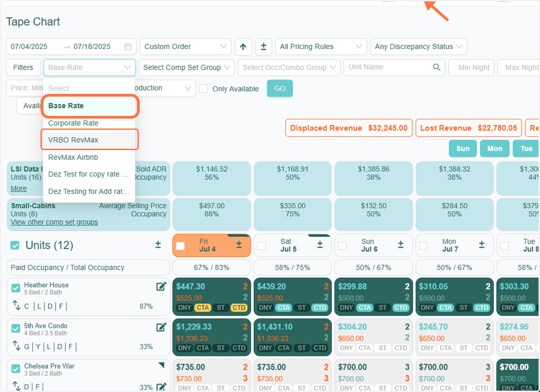The height and width of the screenshot is (392, 540).
Task: Click the Lost Revenue $22,780.05 badge
Action: tap(468, 128)
